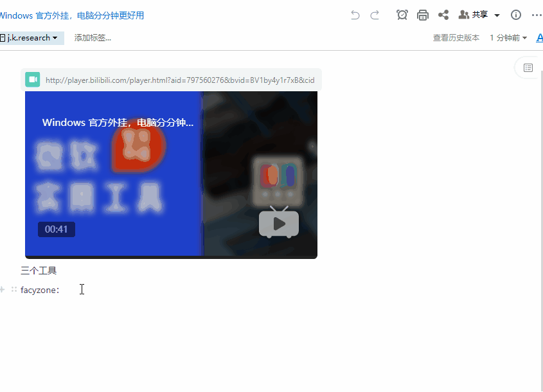
Task: Open the more options ellipsis menu
Action: 537,15
